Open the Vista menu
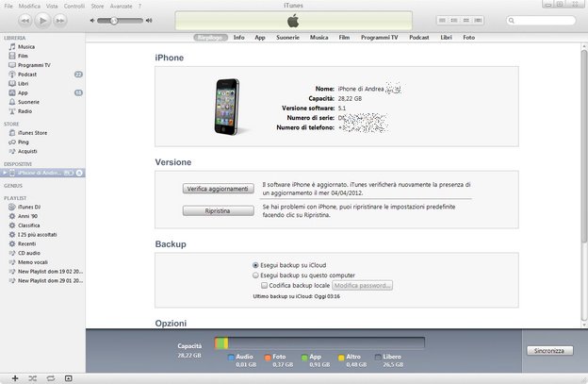The image size is (588, 384). click(x=52, y=6)
